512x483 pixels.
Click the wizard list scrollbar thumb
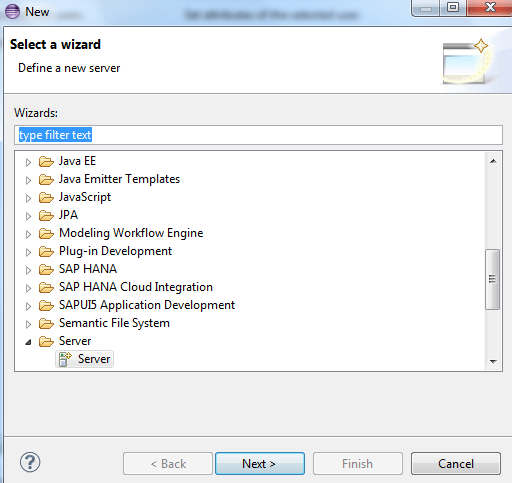[492, 279]
